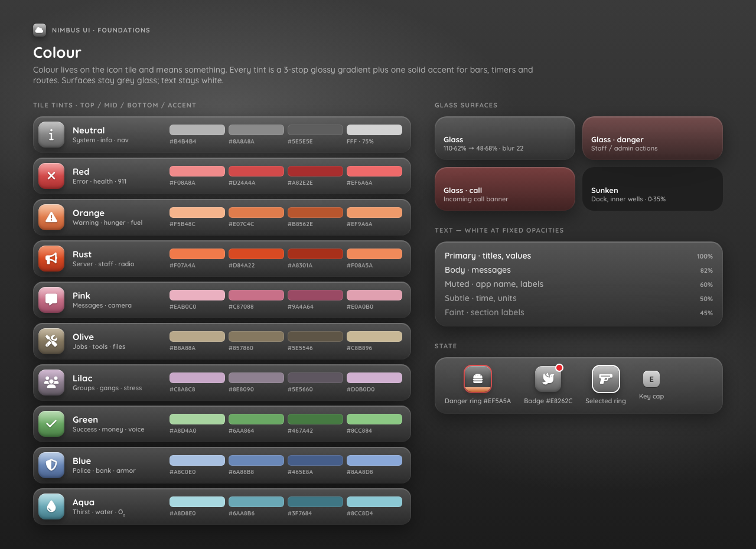The width and height of the screenshot is (756, 549).
Task: Click 'Muted · app name, labels' text
Action: click(494, 284)
